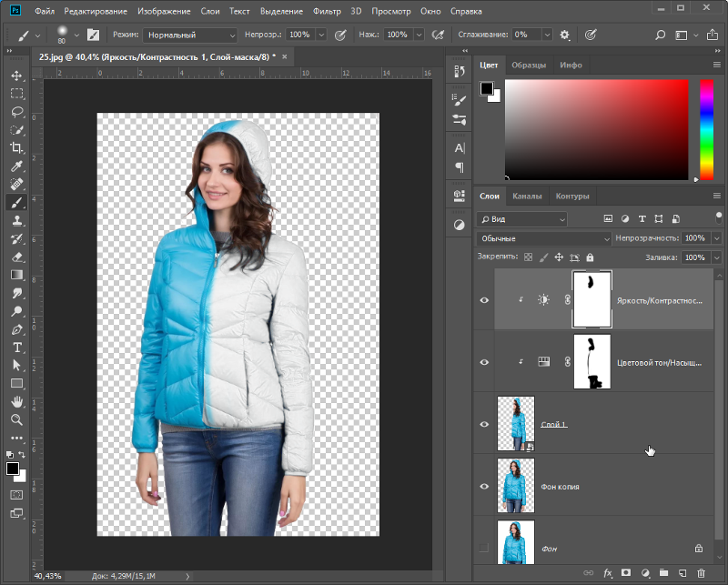The width and height of the screenshot is (728, 585).
Task: Select the Crop tool
Action: coord(16,148)
